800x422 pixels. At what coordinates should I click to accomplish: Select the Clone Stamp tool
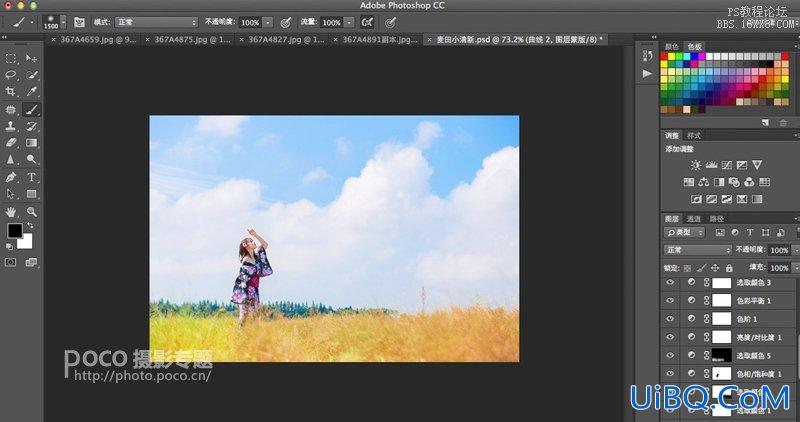point(11,126)
